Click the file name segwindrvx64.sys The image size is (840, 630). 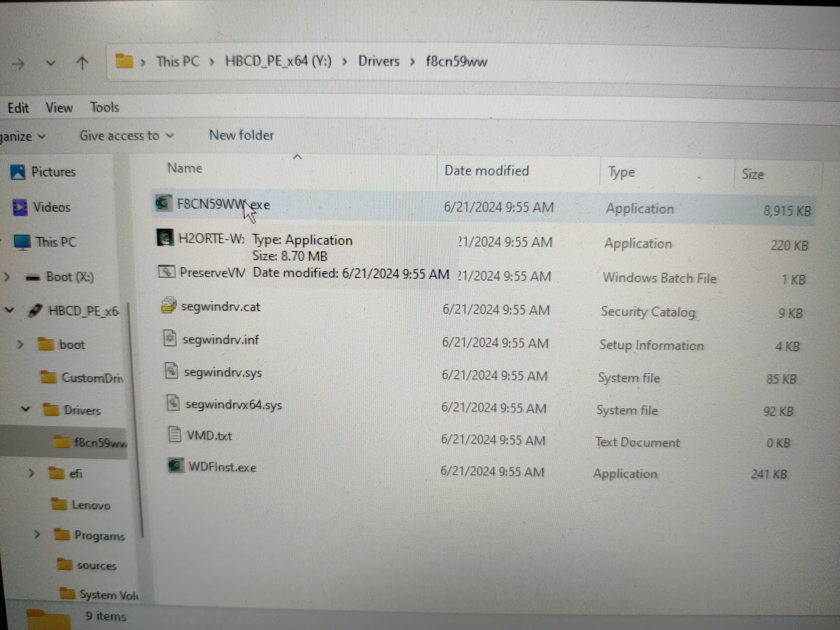pos(234,405)
